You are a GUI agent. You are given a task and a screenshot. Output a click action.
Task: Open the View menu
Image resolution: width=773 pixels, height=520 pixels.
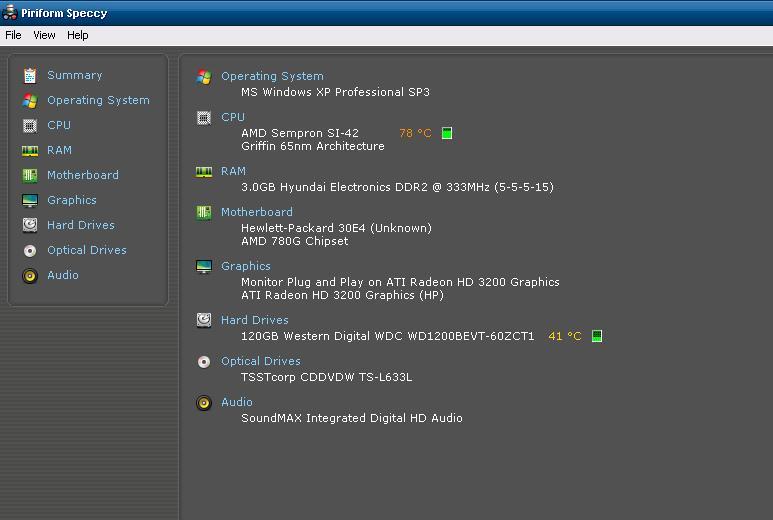(x=44, y=35)
